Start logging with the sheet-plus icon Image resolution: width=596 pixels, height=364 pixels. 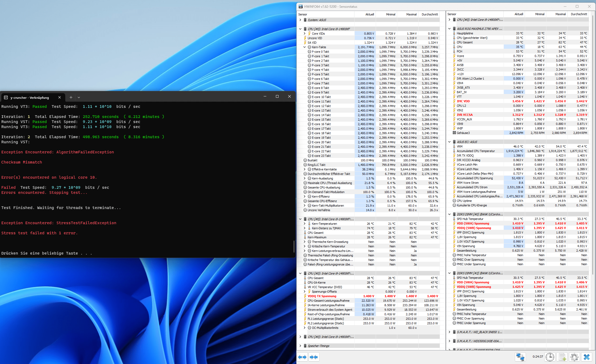562,357
